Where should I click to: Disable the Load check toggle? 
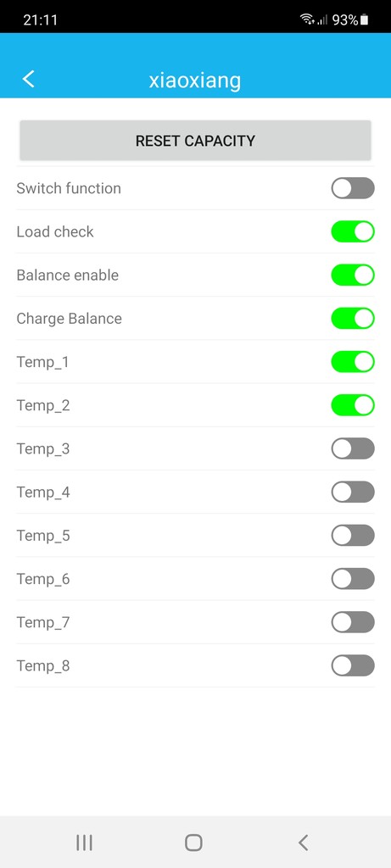coord(353,231)
